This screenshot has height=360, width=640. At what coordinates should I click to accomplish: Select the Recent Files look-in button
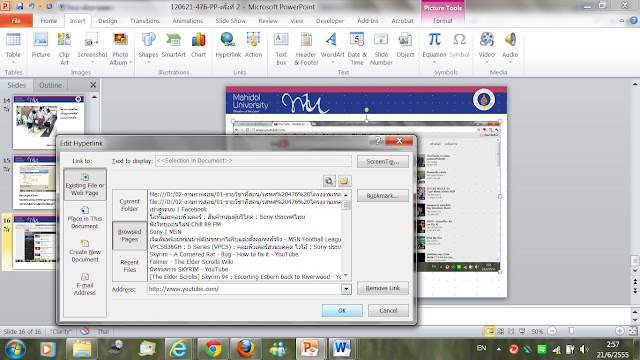(x=129, y=266)
